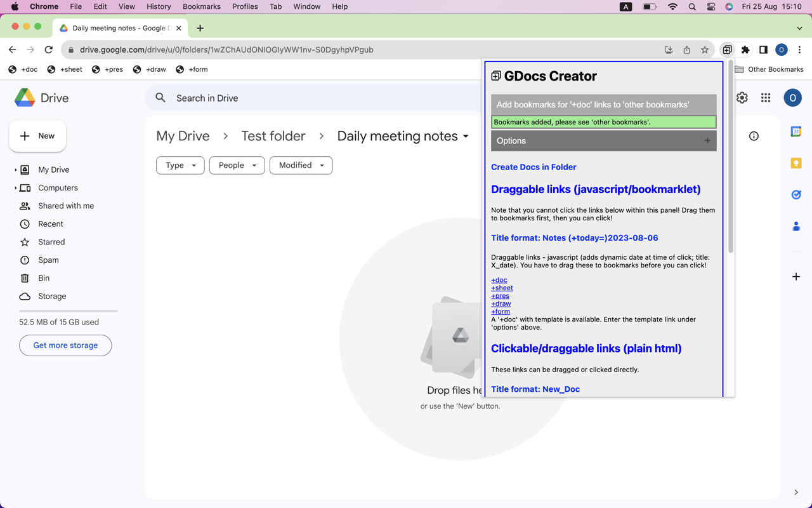Viewport: 812px width, 508px height.
Task: Expand the Options section in GDocs Creator
Action: tap(707, 140)
